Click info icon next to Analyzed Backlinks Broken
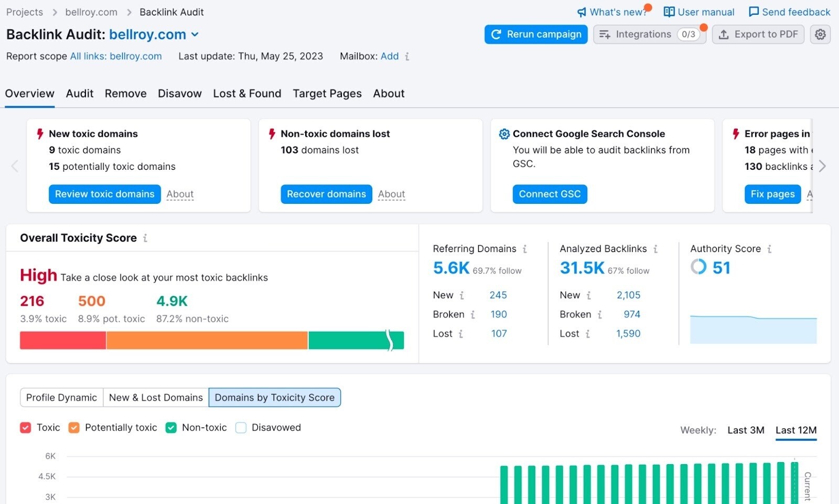 (x=599, y=315)
